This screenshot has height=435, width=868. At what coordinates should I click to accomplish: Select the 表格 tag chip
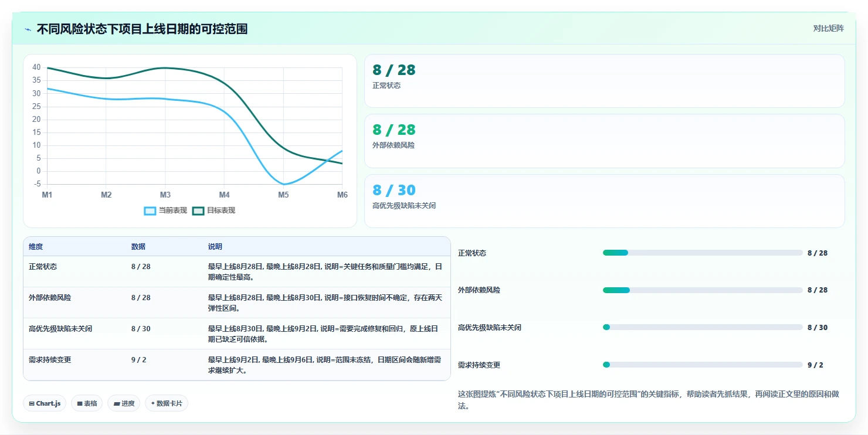click(x=87, y=403)
